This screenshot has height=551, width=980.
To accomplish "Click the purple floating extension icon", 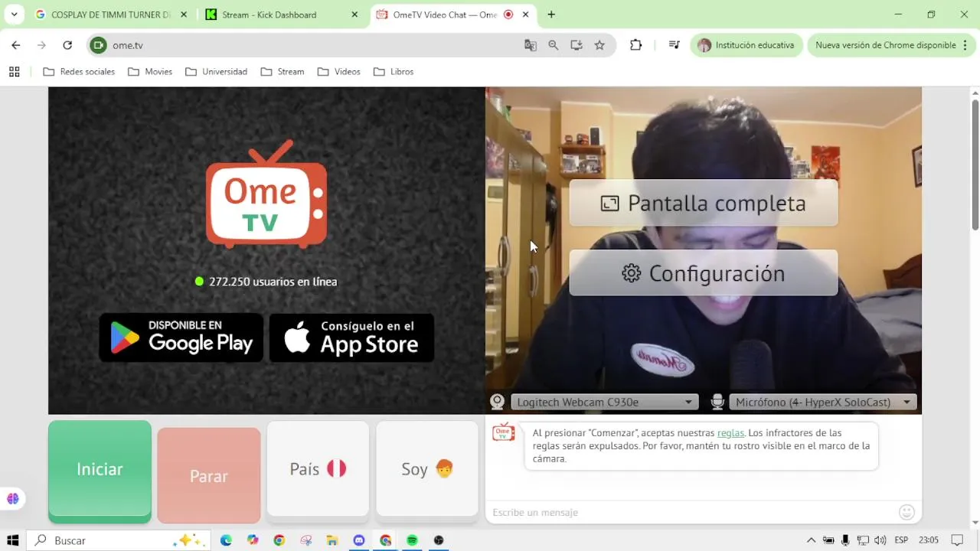I will [x=13, y=498].
